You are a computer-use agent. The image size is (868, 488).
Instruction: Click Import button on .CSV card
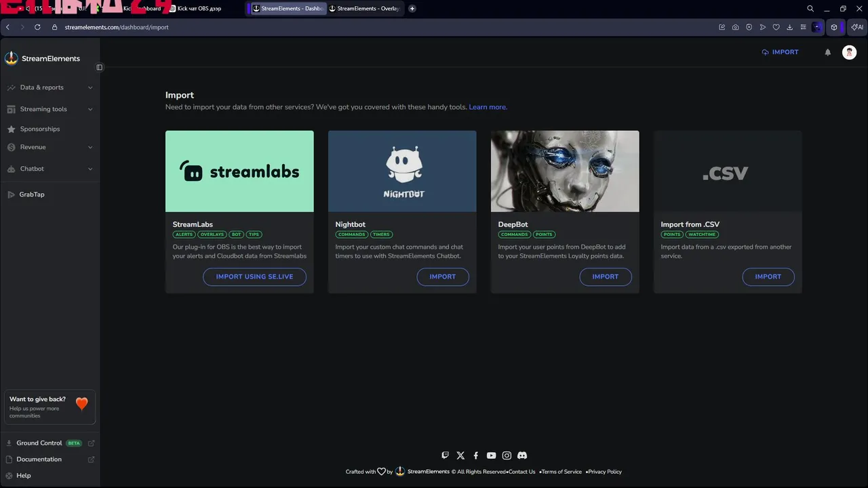[768, 277]
